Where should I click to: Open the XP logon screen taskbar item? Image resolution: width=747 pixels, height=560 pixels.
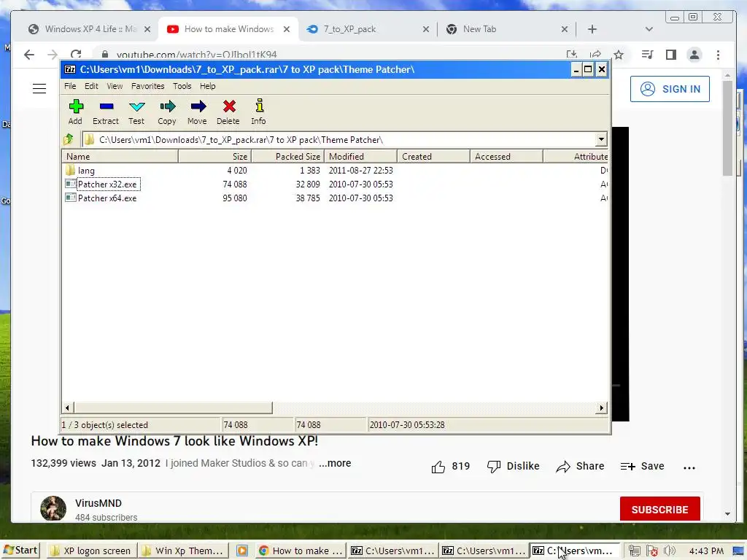tap(91, 551)
